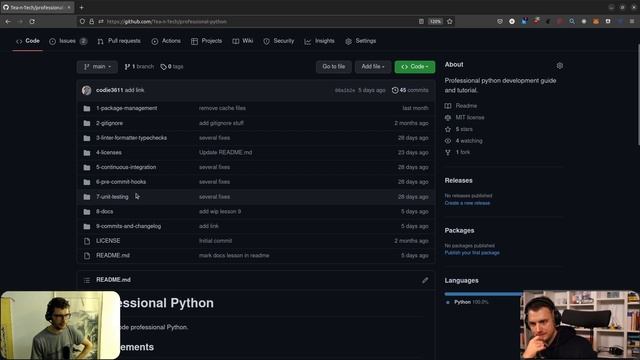The height and width of the screenshot is (360, 640).
Task: Open the Security tab
Action: [279, 41]
